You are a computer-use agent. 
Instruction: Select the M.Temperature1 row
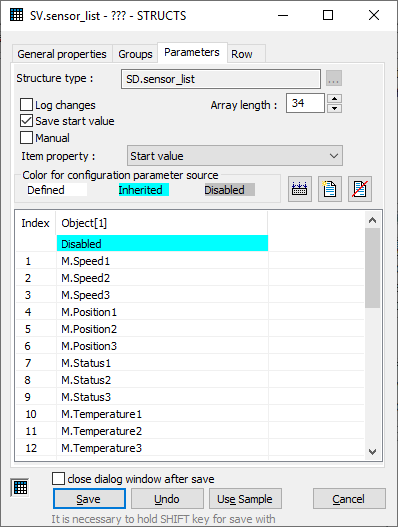[190, 414]
